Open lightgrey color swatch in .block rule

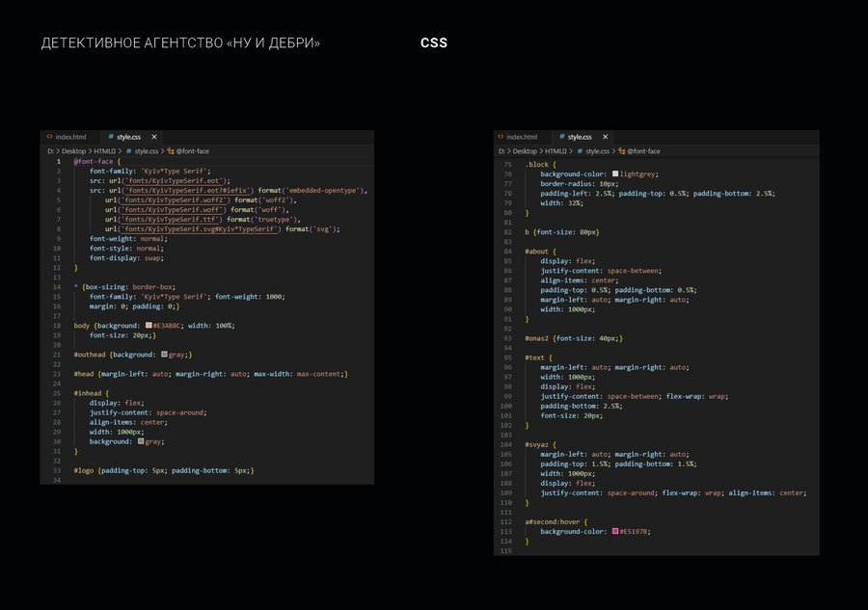[x=615, y=173]
